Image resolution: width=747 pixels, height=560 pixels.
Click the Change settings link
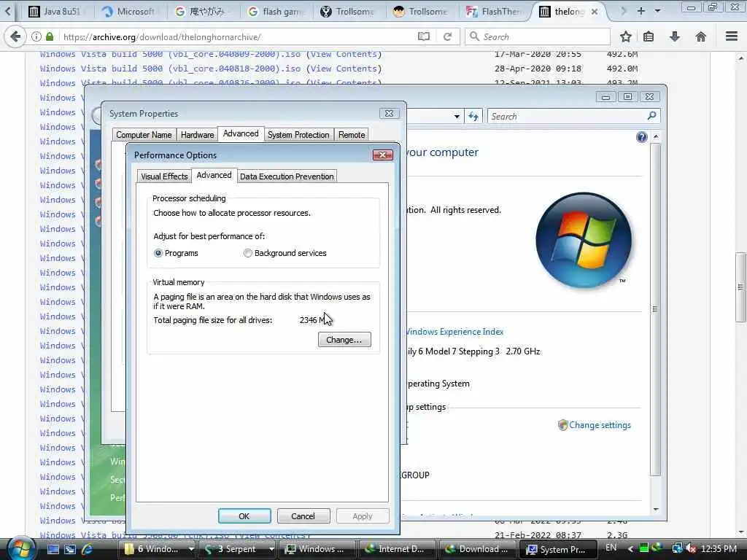[x=600, y=425]
